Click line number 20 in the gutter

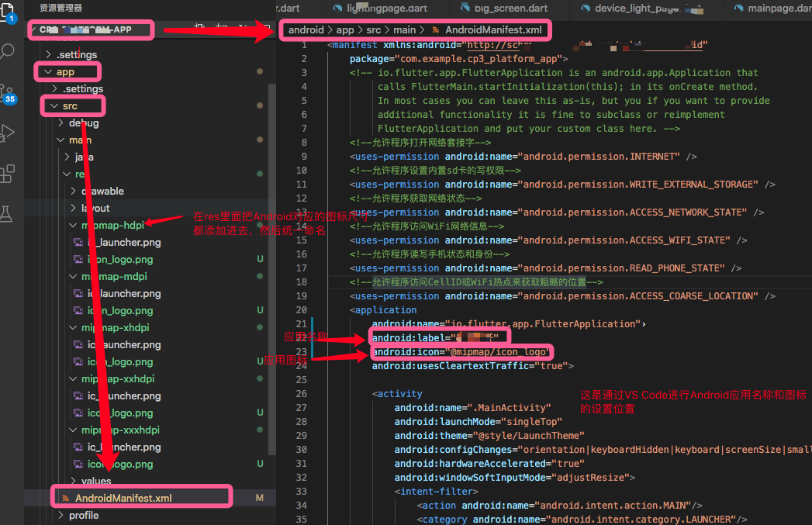coord(302,310)
